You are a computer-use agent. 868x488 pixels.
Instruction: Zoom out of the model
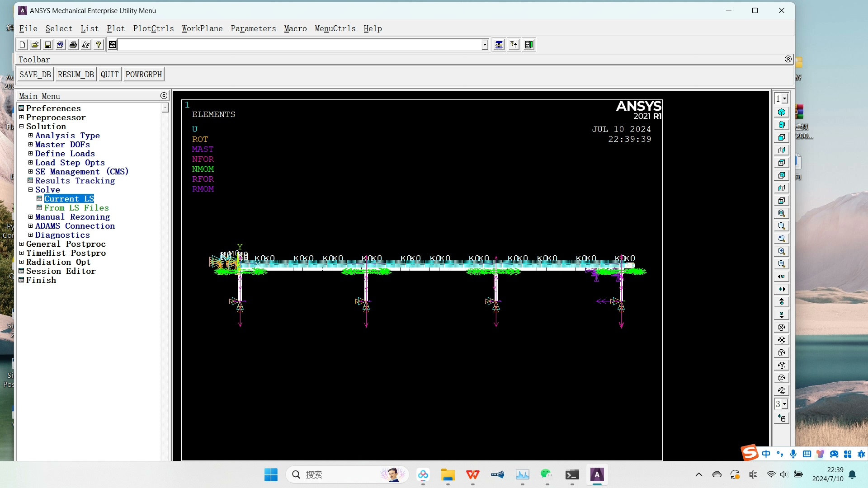coord(782,264)
